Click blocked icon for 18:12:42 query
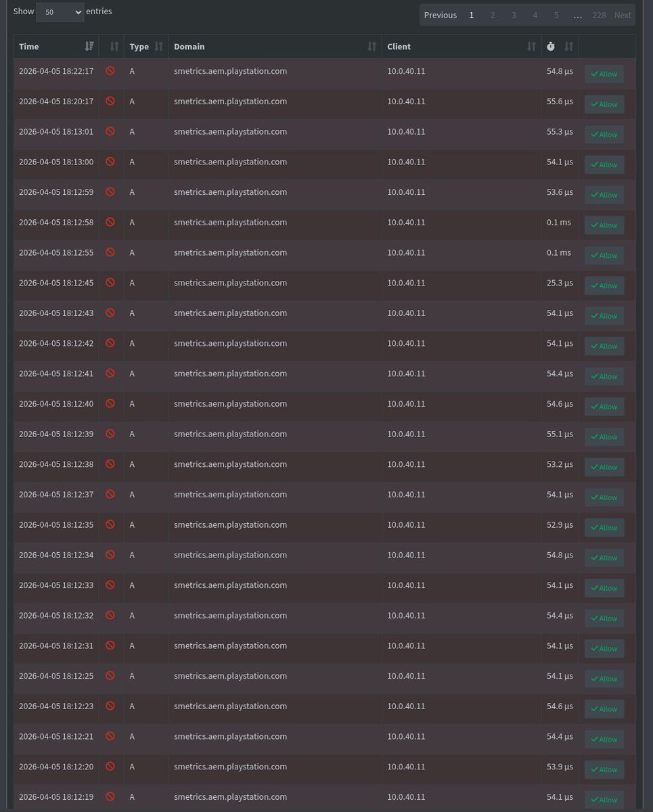653x812 pixels. click(110, 342)
